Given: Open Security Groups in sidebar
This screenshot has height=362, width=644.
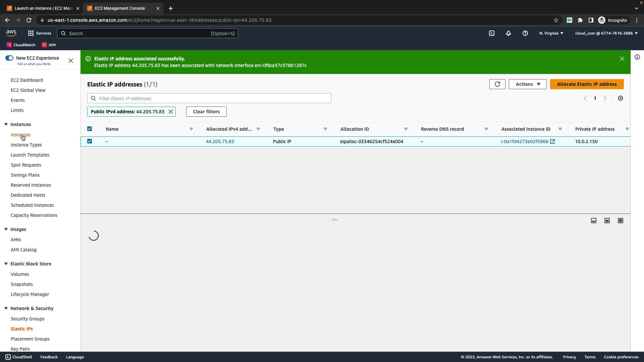Looking at the screenshot, I should point(28,319).
